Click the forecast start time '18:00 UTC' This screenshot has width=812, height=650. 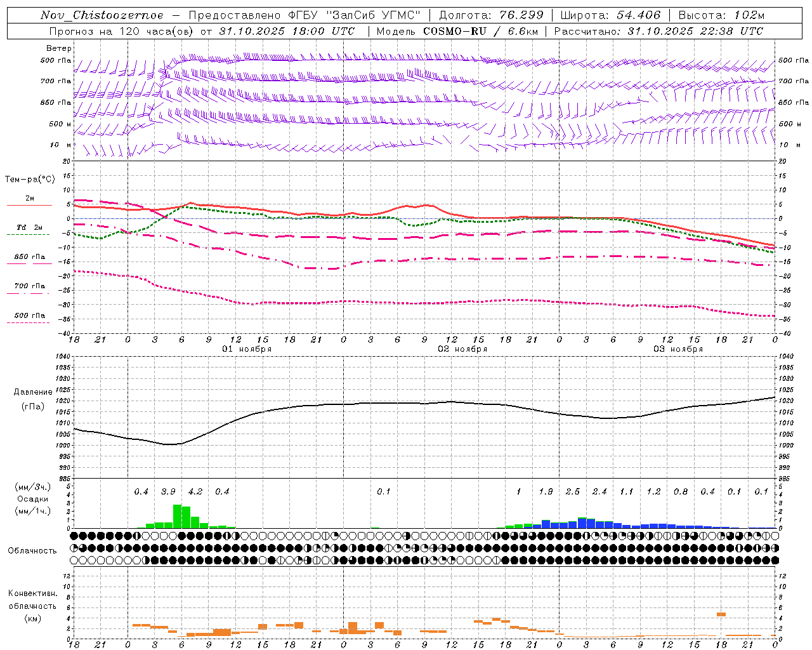pyautogui.click(x=324, y=31)
